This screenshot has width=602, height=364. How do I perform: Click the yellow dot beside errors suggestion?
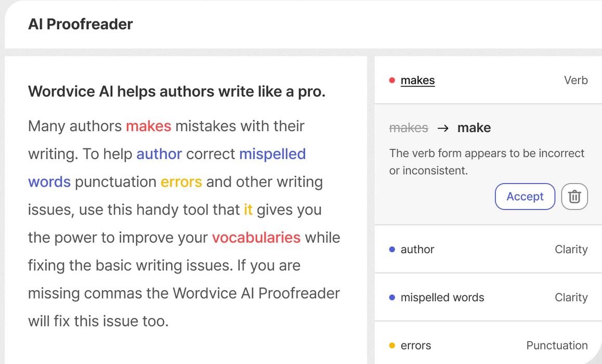tap(392, 346)
